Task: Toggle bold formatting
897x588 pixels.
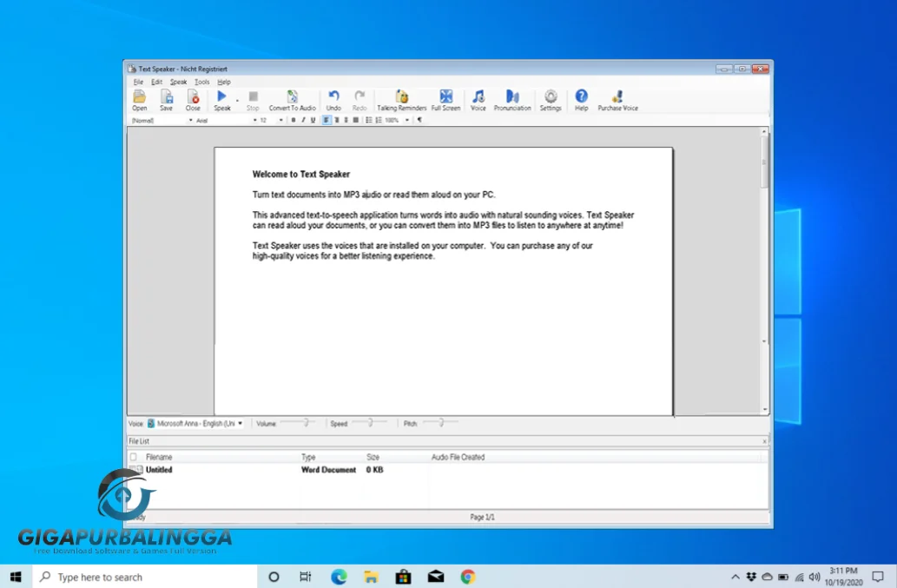Action: coord(294,120)
